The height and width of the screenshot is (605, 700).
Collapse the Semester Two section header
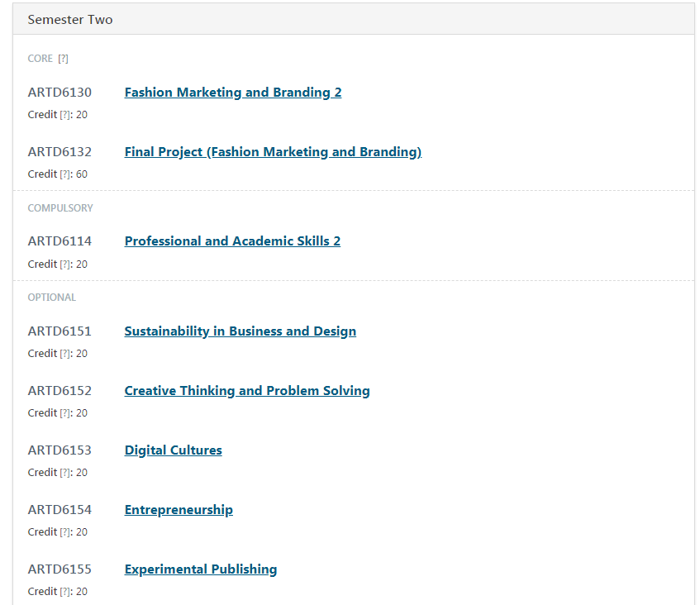pyautogui.click(x=70, y=19)
